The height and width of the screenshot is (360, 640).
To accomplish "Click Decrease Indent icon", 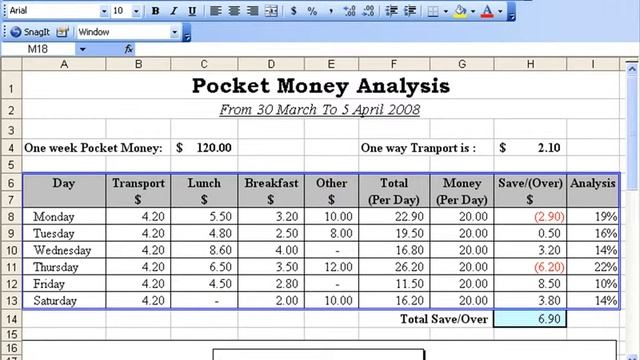I will pos(391,11).
